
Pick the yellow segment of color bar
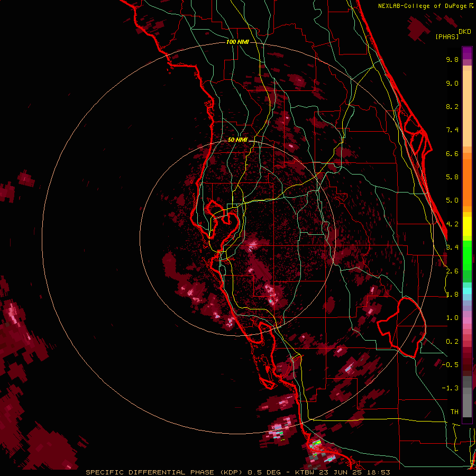(467, 226)
